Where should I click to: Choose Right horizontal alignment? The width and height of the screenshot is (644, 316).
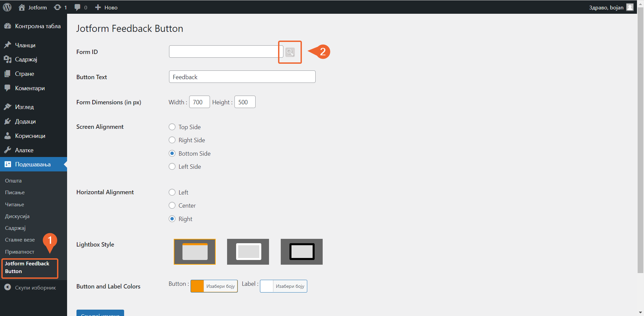coord(172,219)
